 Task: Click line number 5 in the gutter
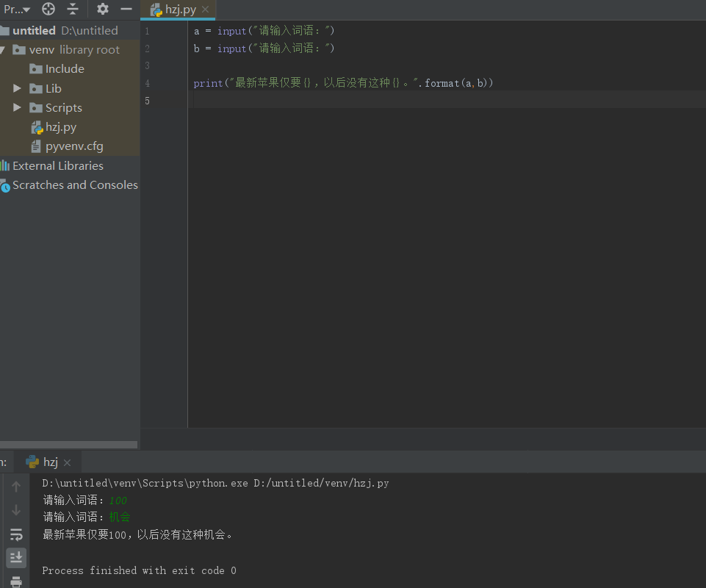147,101
